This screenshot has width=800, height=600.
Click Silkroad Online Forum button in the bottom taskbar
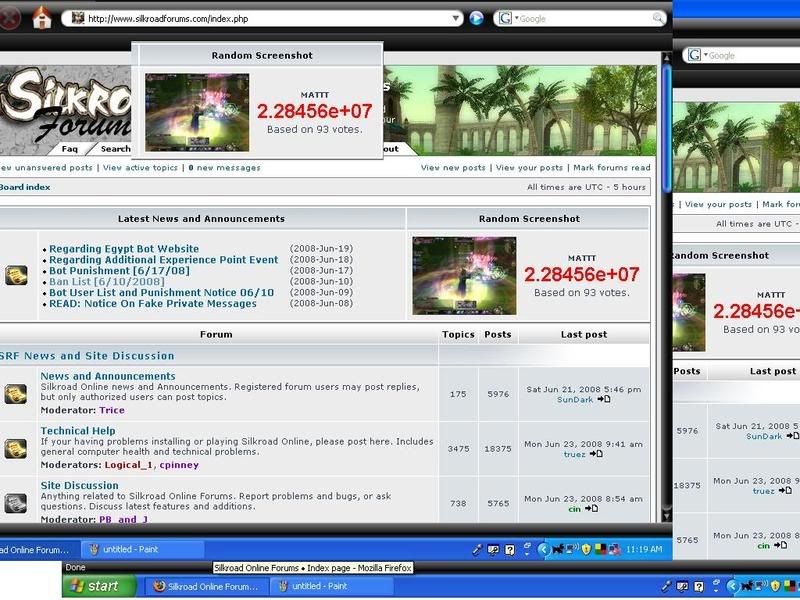click(x=206, y=586)
